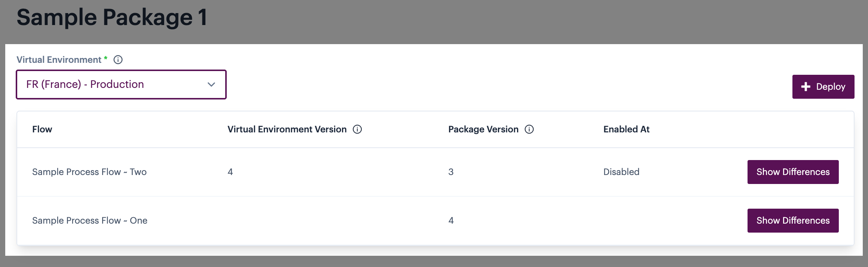This screenshot has height=267, width=868.
Task: Click info icon beside Virtual Environment Version
Action: pos(357,129)
